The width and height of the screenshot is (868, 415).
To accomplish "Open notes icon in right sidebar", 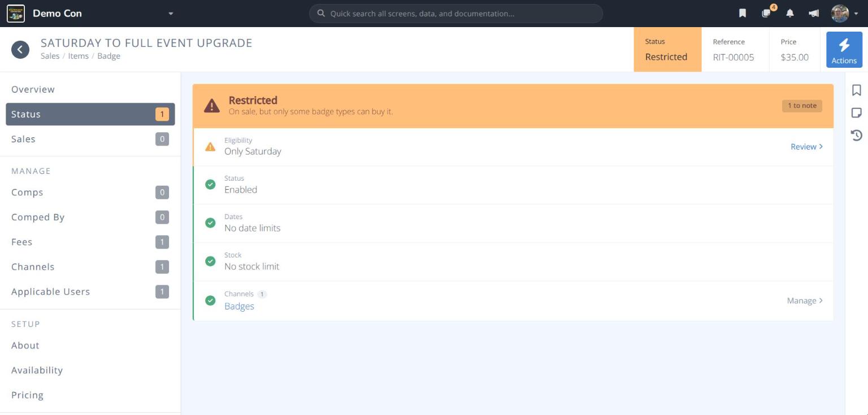I will 857,113.
